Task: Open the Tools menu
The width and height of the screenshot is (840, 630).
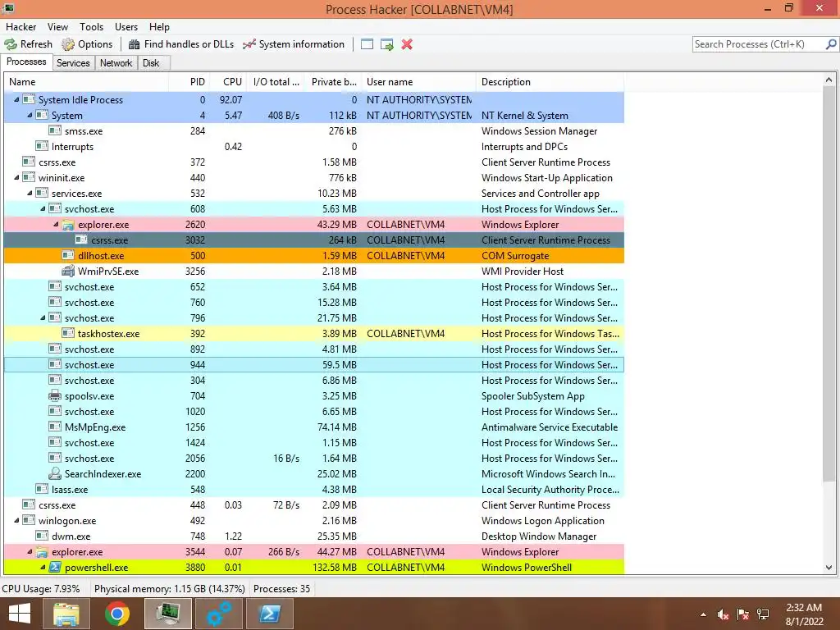Action: 92,27
